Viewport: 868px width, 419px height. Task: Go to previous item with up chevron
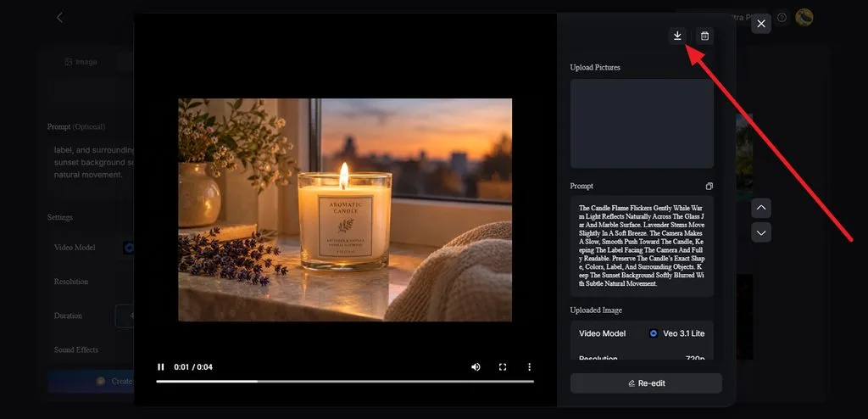761,208
